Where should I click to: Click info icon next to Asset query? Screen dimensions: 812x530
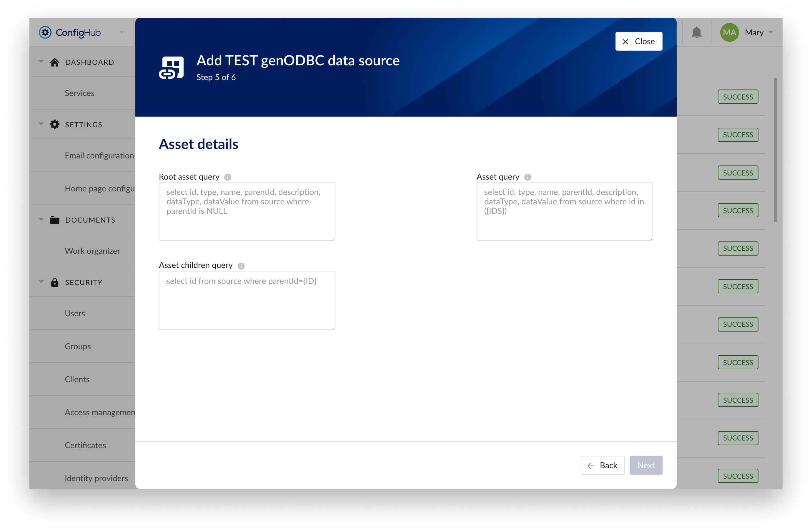[528, 177]
